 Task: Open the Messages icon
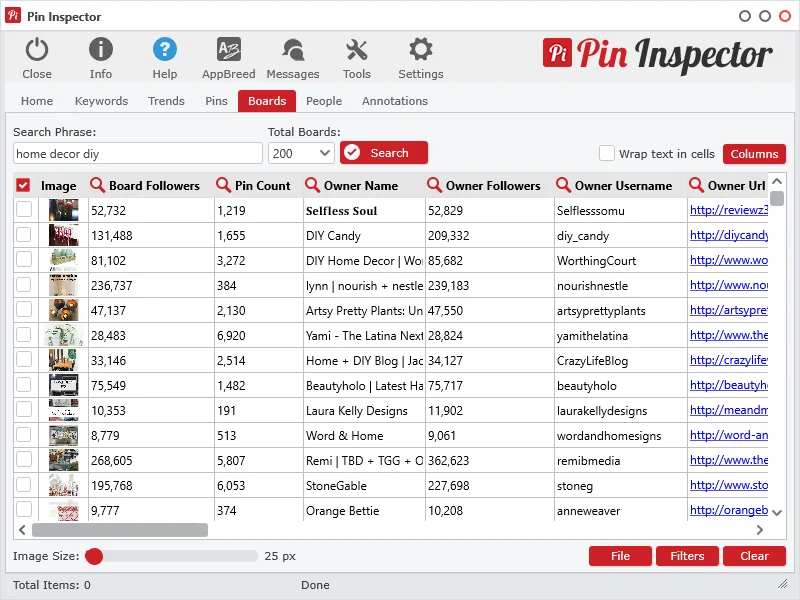(x=293, y=50)
